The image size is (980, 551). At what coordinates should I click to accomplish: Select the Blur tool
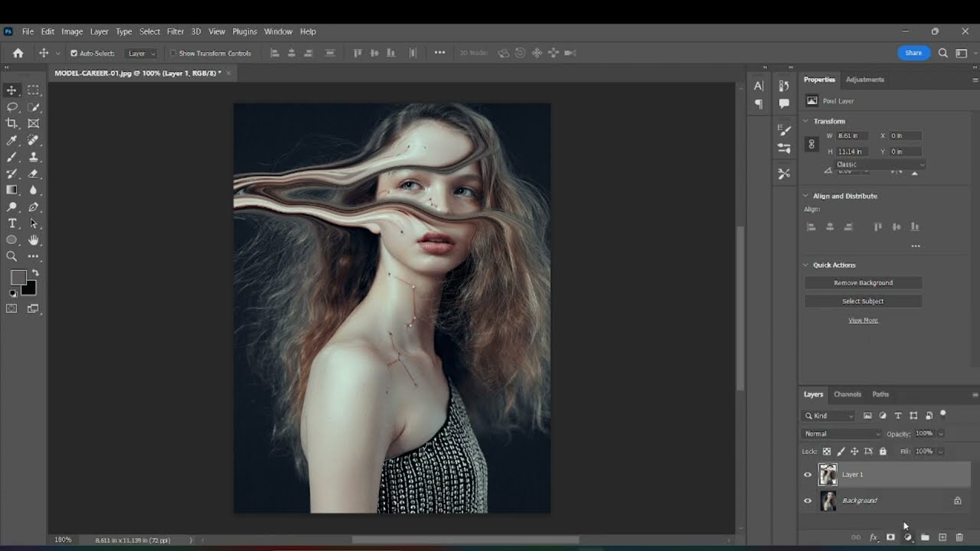pos(34,190)
